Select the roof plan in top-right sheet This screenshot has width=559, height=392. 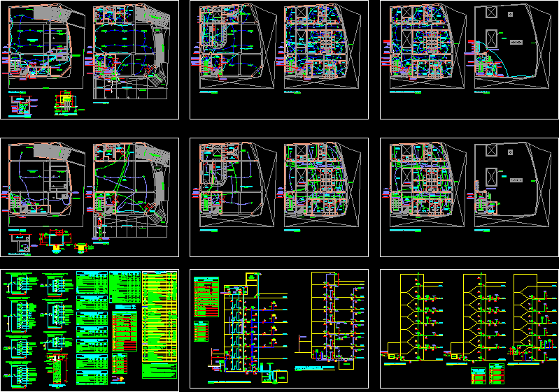click(509, 46)
